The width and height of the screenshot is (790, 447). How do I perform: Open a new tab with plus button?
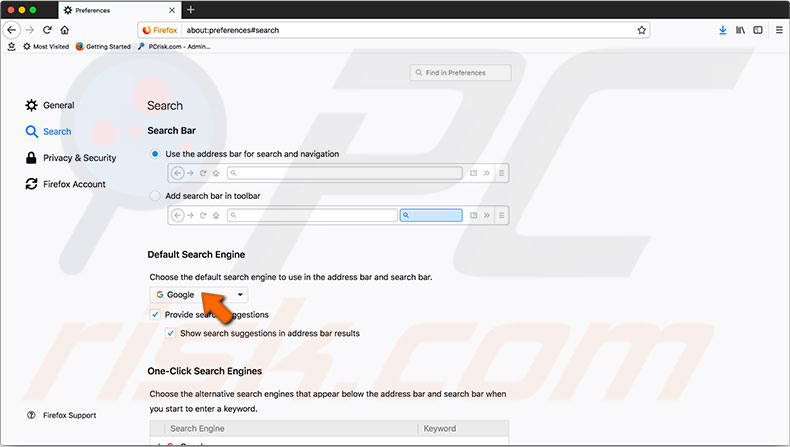(190, 10)
